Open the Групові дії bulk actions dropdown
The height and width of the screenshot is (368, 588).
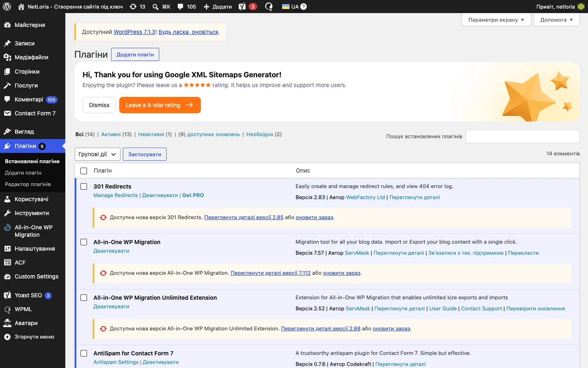(x=98, y=154)
